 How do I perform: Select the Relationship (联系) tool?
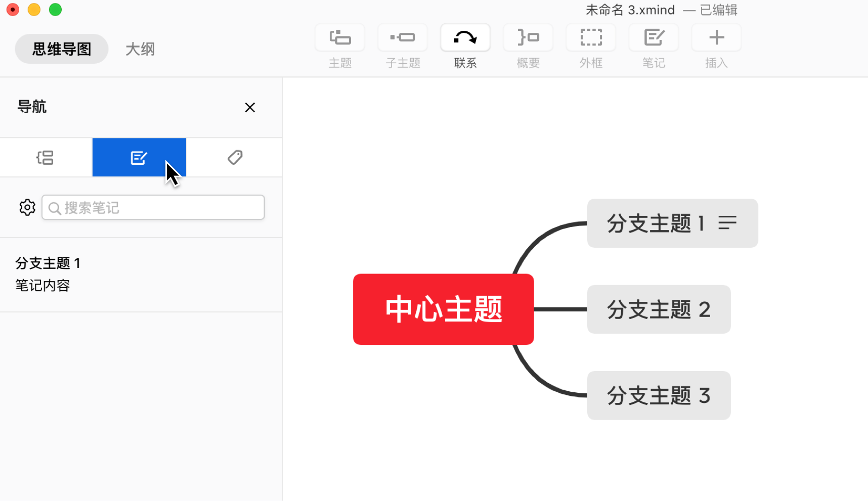465,38
